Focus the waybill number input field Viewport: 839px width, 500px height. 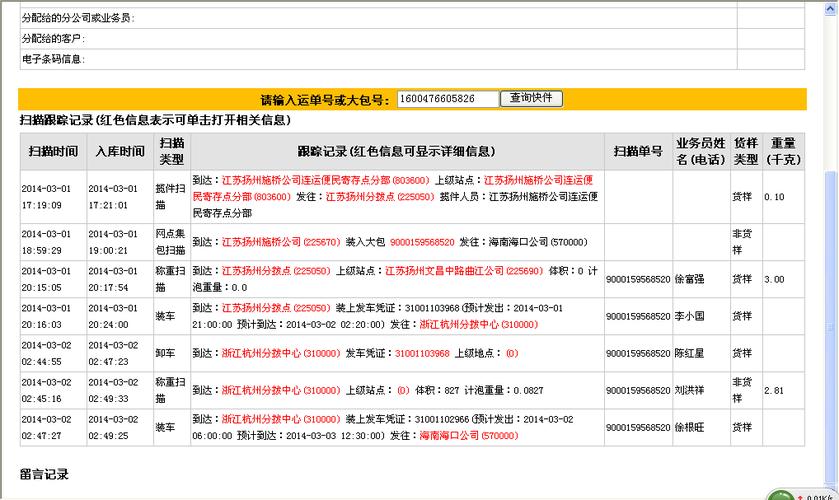pos(447,99)
